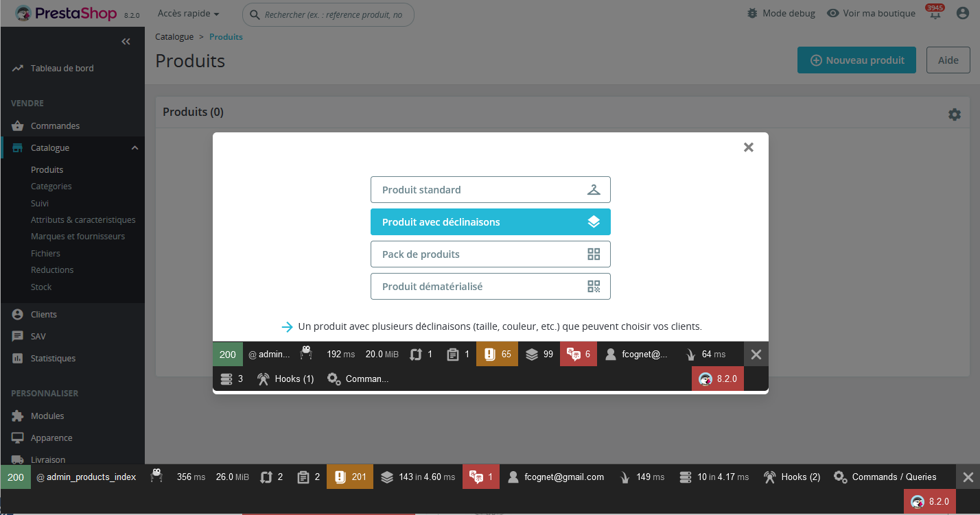The image size is (980, 515).
Task: Choose Produit dématérialisé option
Action: click(491, 286)
